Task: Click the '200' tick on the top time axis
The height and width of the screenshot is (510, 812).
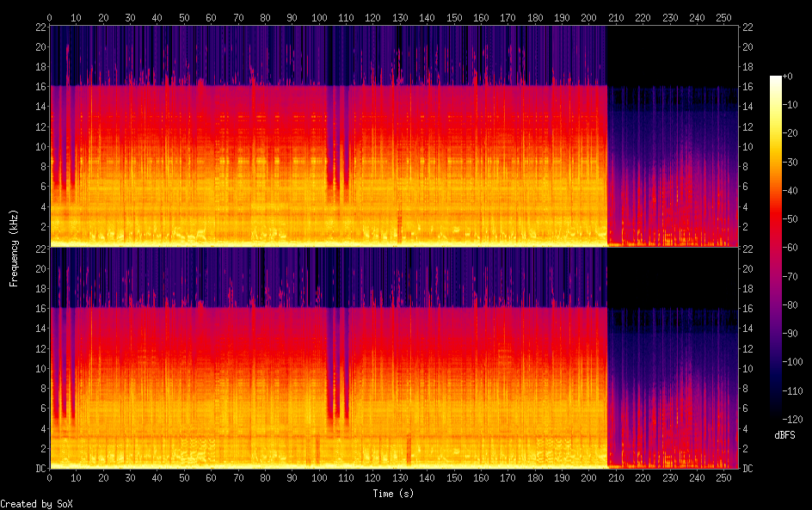Action: pyautogui.click(x=589, y=17)
